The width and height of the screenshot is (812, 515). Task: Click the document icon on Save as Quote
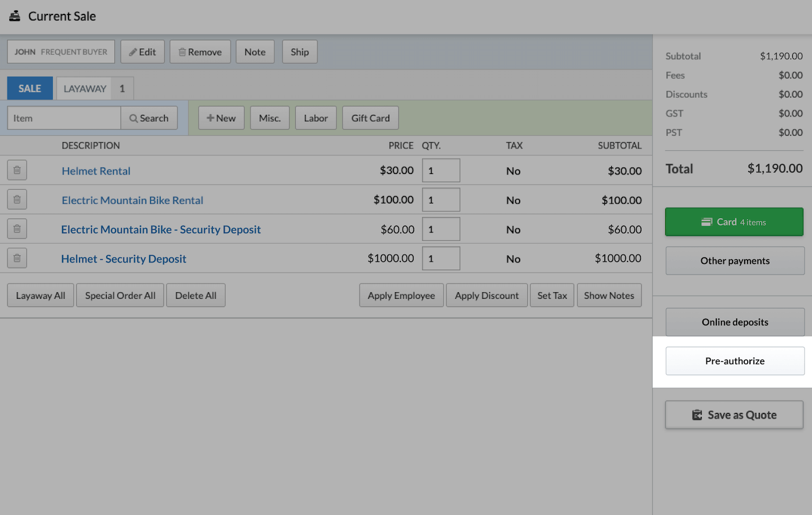697,415
